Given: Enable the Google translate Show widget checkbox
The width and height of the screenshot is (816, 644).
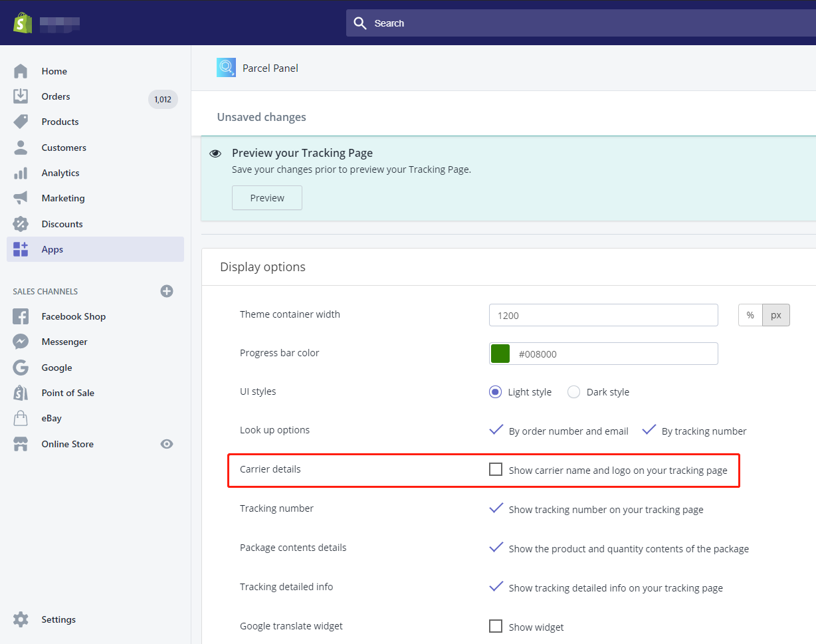Looking at the screenshot, I should point(496,626).
